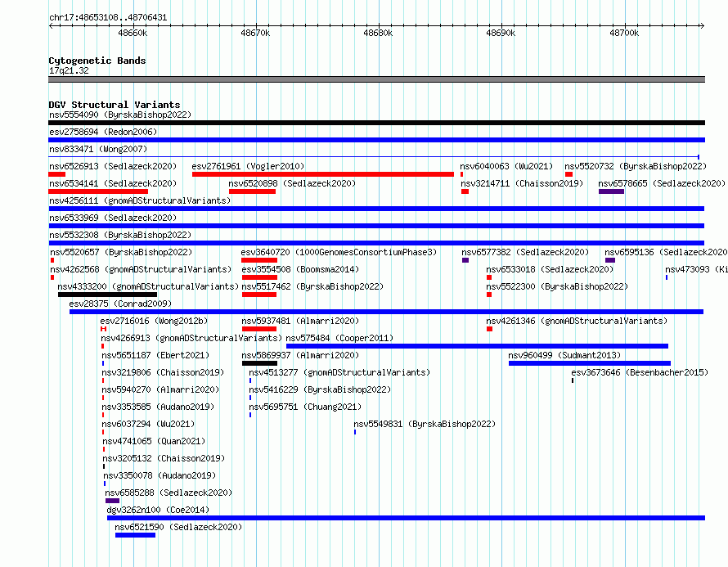
Task: Click nsv4266913 (gnomADStructuralVariants) label
Action: (191, 338)
